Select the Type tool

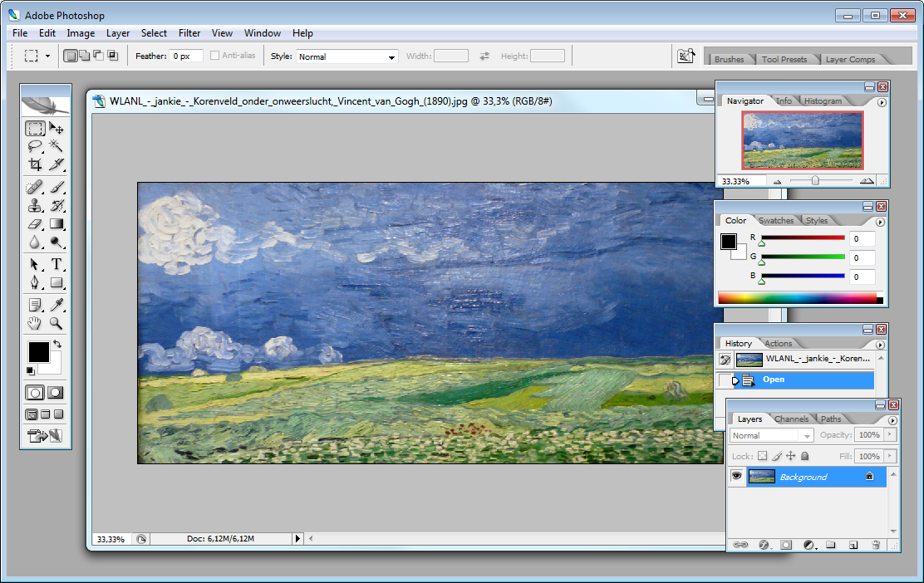[x=57, y=264]
